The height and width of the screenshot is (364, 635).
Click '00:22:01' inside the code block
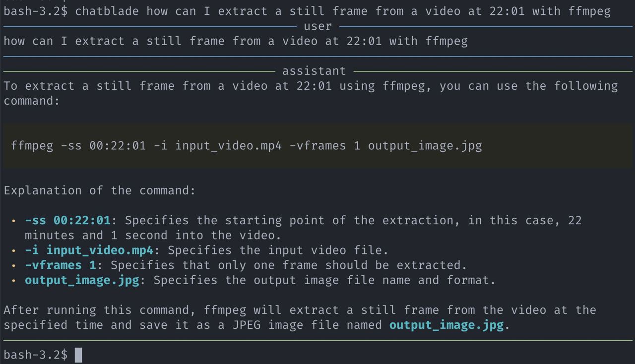click(118, 146)
